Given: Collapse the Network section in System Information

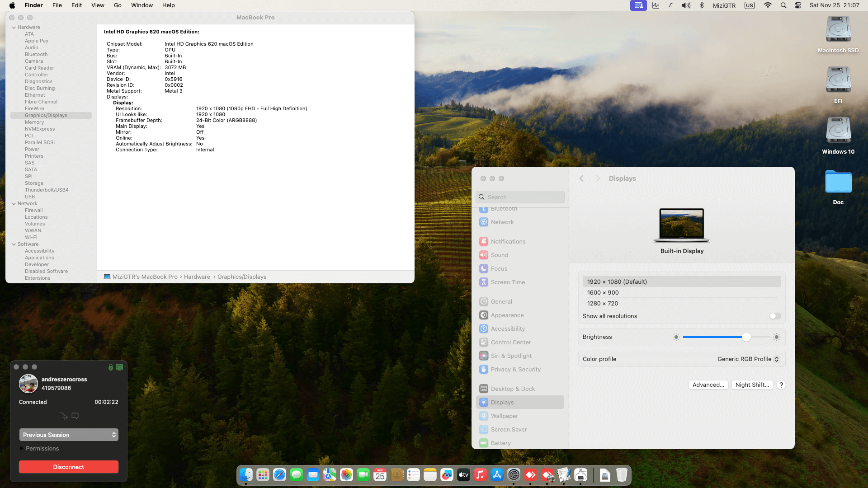Looking at the screenshot, I should tap(14, 204).
